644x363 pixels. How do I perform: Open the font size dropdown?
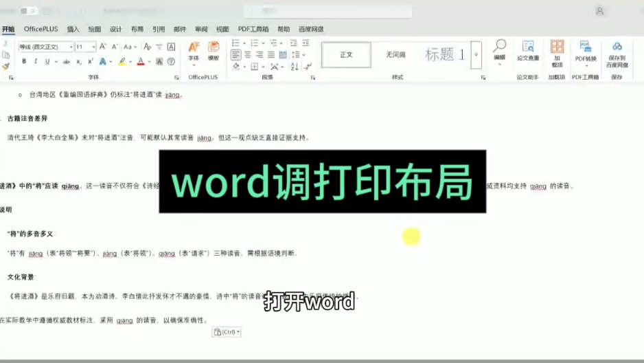tap(93, 47)
